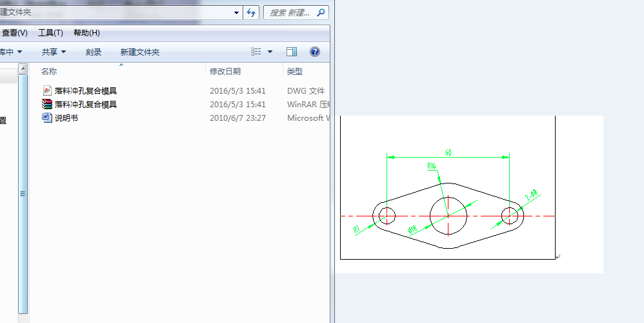Open the 共享 dropdown menu
Screen dimensions: 644x323
[x=54, y=52]
